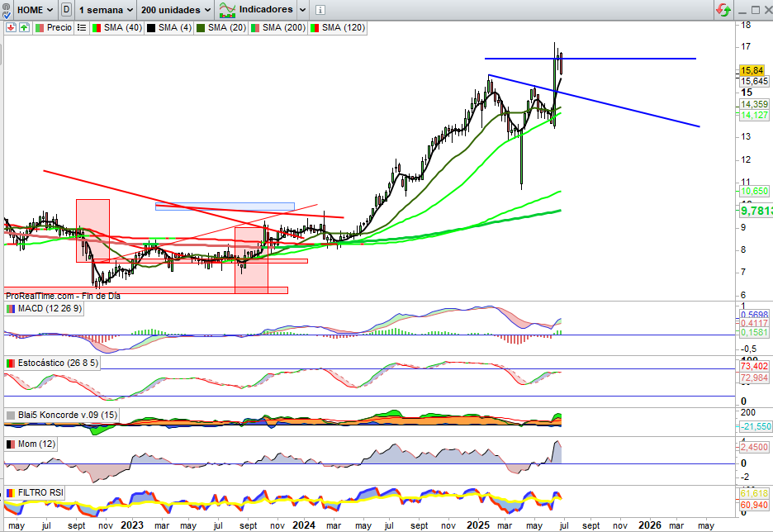Select the blue rectangle drawing on chart
The width and height of the screenshot is (773, 532).
(225, 207)
